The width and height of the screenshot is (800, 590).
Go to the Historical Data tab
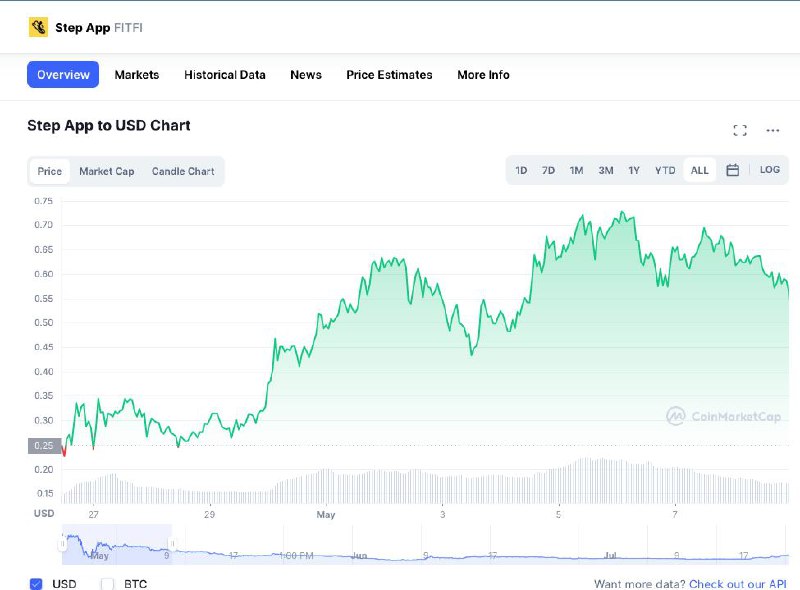click(224, 75)
